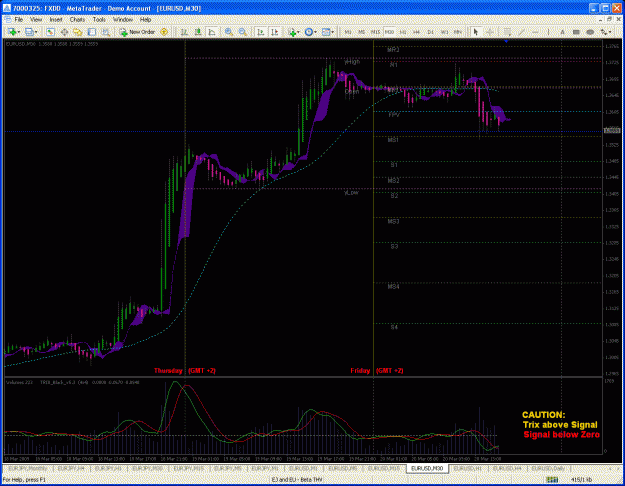
Task: Zoom in on the chart
Action: tap(229, 32)
